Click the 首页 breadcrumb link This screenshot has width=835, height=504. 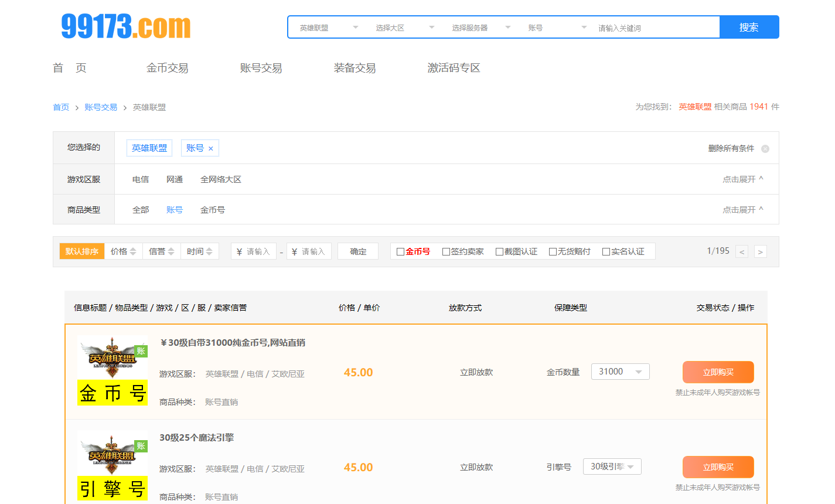pyautogui.click(x=61, y=107)
